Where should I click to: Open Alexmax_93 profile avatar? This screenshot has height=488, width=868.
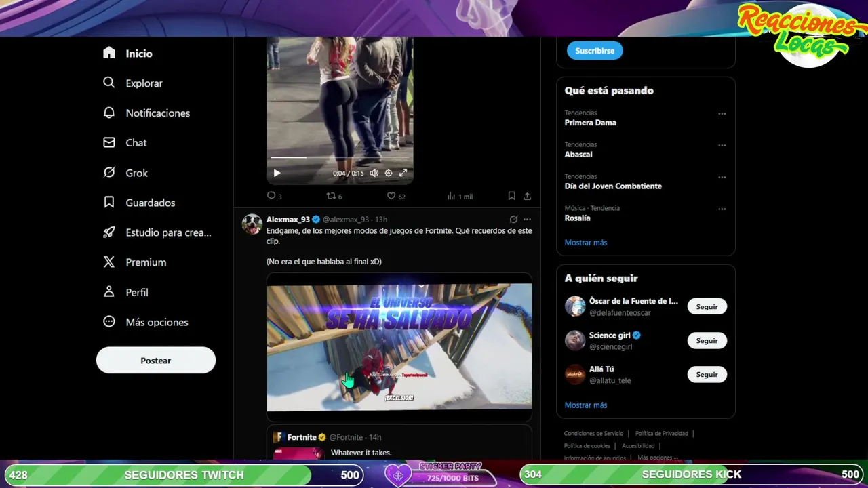pos(252,224)
